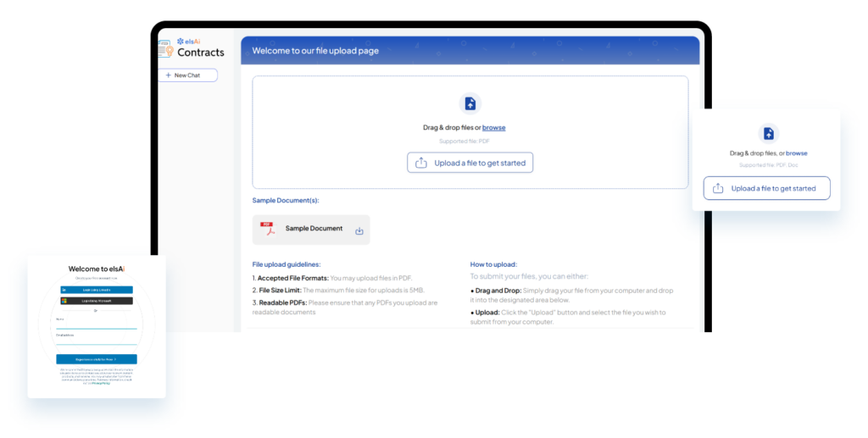This screenshot has width=868, height=438.
Task: Click the Microsoft logo on login card
Action: click(x=64, y=301)
